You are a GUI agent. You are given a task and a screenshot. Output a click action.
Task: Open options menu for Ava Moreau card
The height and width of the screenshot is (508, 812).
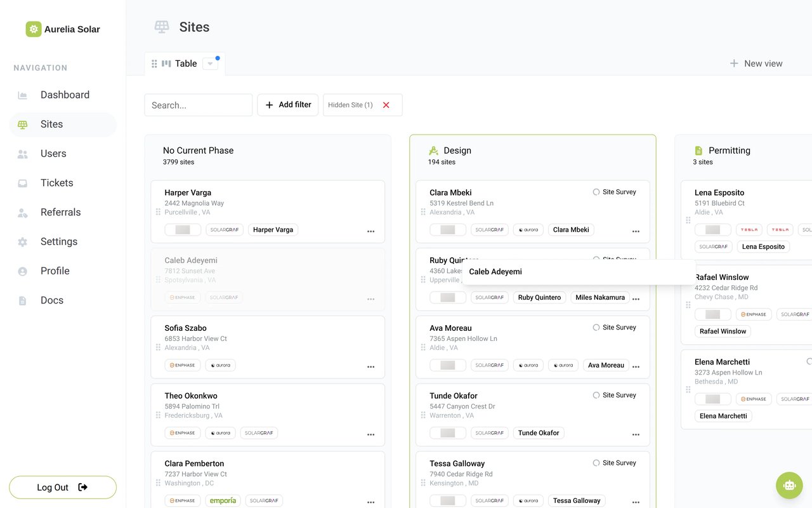[x=636, y=367]
